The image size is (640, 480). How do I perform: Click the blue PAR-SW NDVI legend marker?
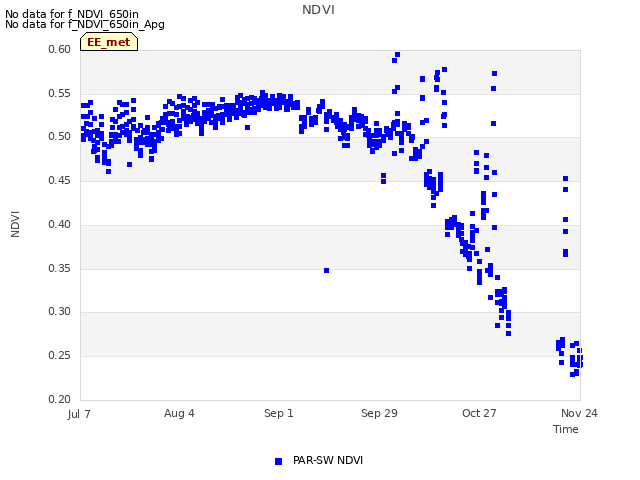[278, 461]
